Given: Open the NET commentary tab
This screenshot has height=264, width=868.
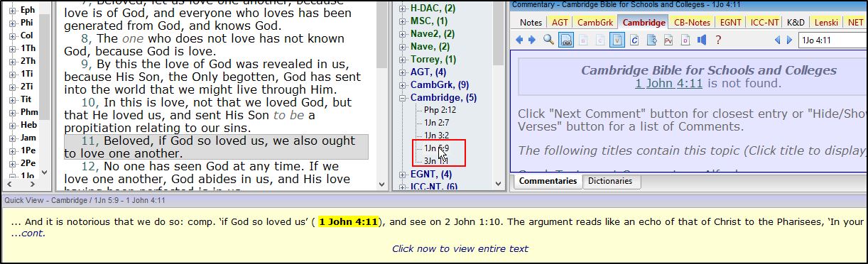Looking at the screenshot, I should point(856,22).
